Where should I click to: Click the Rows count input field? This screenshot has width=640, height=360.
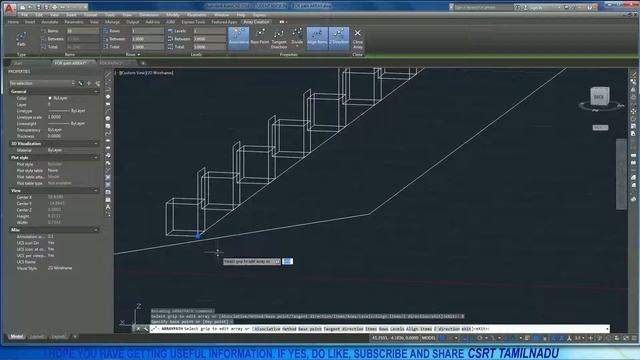pos(147,31)
